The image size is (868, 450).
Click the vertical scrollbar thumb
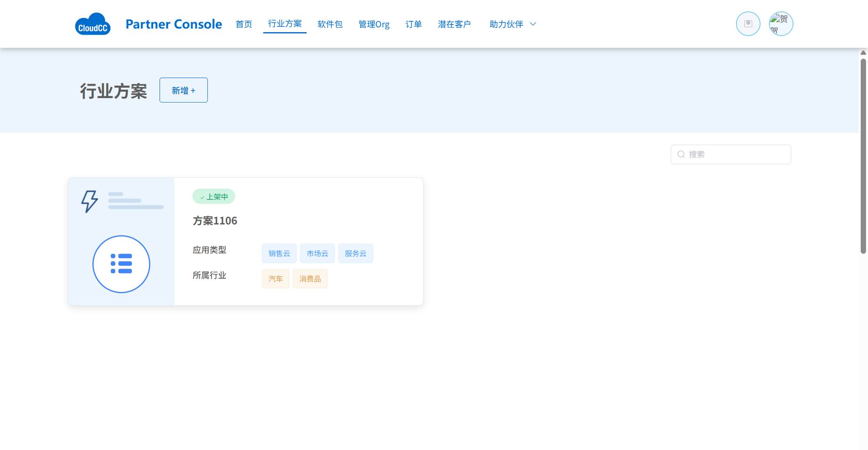[x=863, y=156]
